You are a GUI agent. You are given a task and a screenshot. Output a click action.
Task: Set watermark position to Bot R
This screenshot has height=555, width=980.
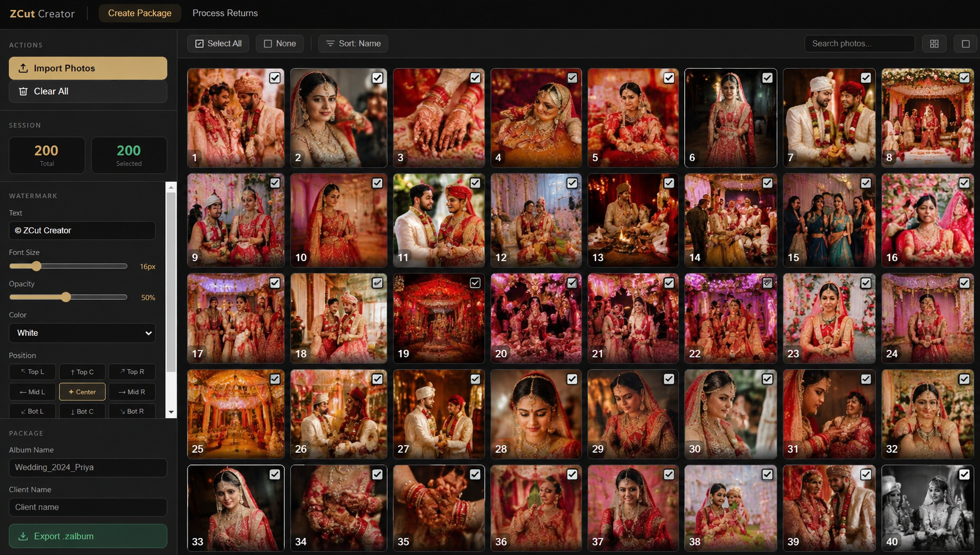point(132,411)
